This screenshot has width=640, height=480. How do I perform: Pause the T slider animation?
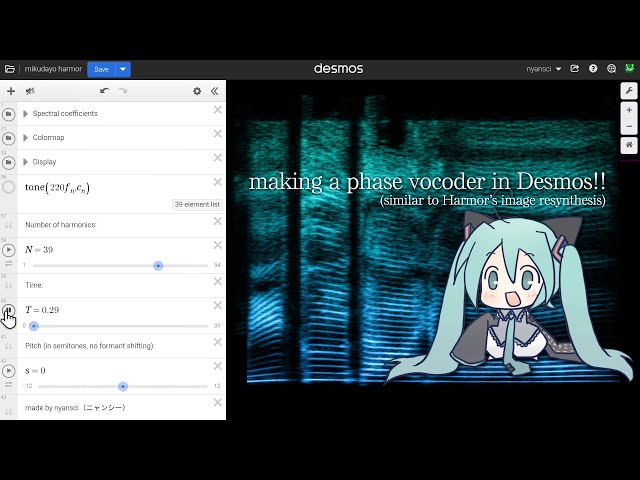pos(9,311)
